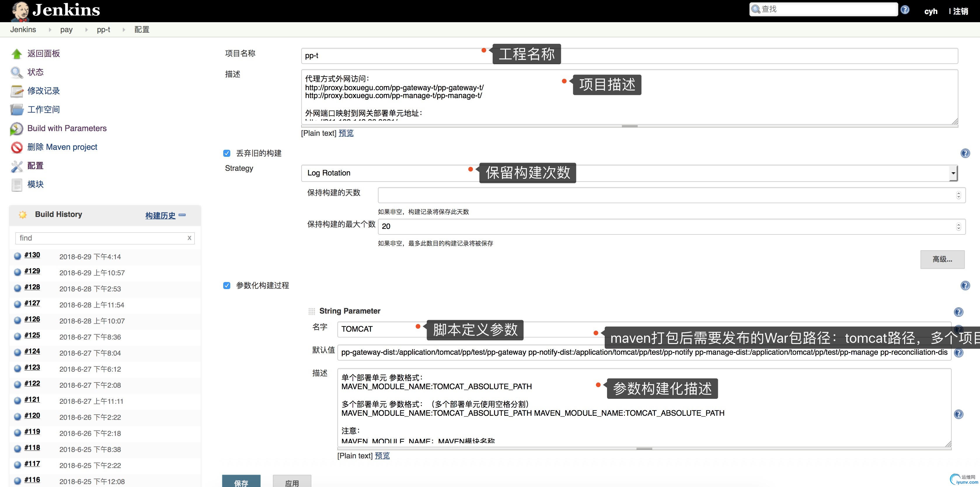Click the 配置 breadcrumb

142,30
